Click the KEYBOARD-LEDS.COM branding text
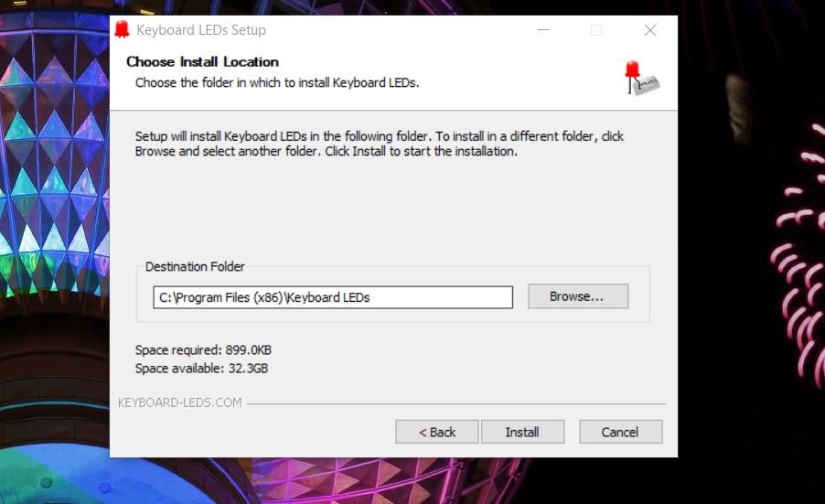 coord(179,402)
